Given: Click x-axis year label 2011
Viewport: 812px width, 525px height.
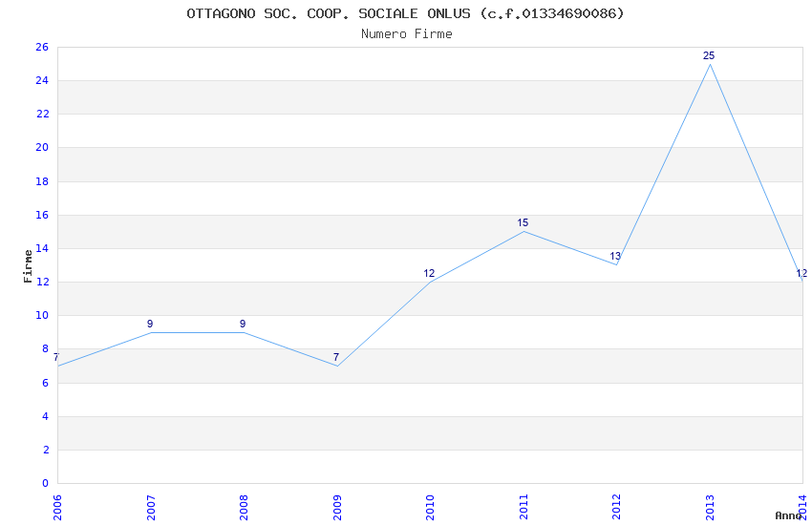Looking at the screenshot, I should (x=524, y=508).
